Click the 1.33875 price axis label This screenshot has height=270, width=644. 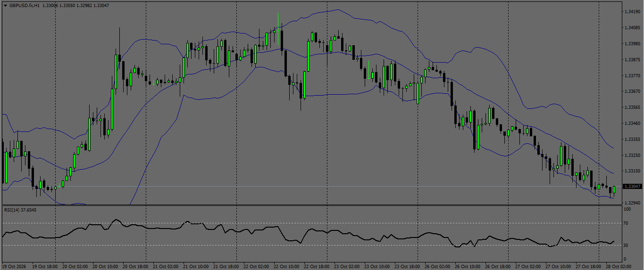pos(632,59)
